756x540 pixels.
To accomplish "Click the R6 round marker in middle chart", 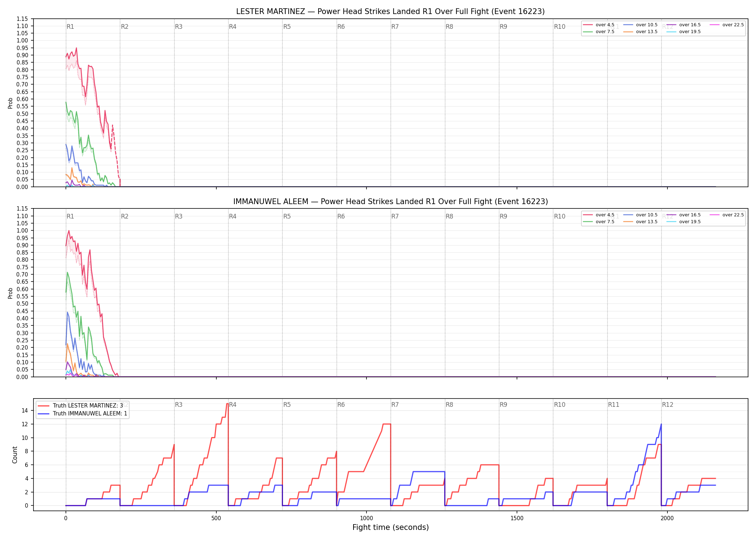I will [341, 216].
